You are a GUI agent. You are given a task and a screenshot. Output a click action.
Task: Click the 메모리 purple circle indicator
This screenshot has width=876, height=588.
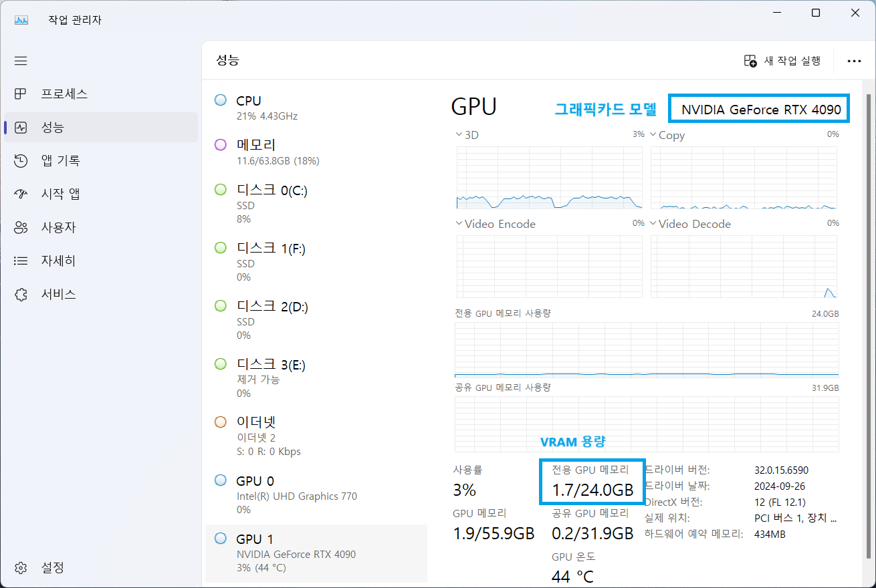tap(221, 144)
